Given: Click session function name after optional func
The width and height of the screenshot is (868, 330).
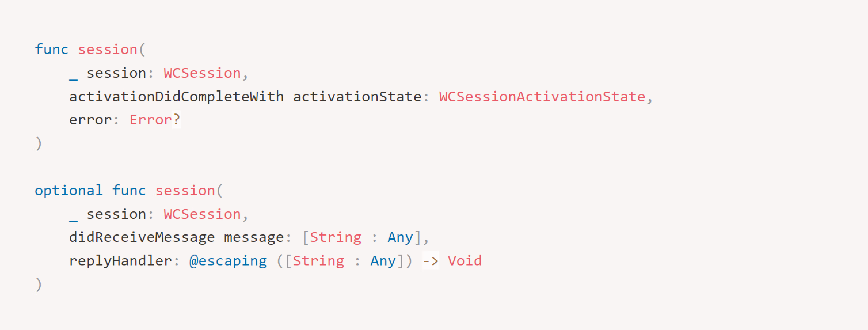Looking at the screenshot, I should point(185,191).
